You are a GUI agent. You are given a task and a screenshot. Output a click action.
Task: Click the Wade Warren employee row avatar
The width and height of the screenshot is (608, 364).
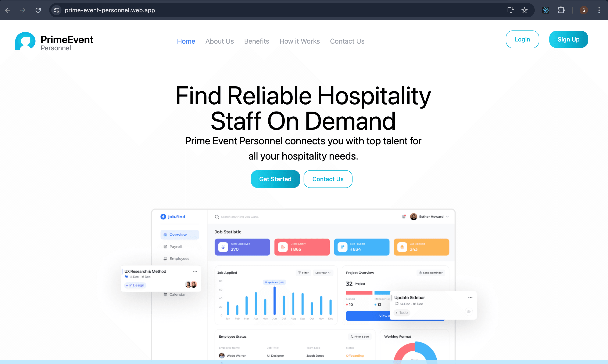coord(222,355)
